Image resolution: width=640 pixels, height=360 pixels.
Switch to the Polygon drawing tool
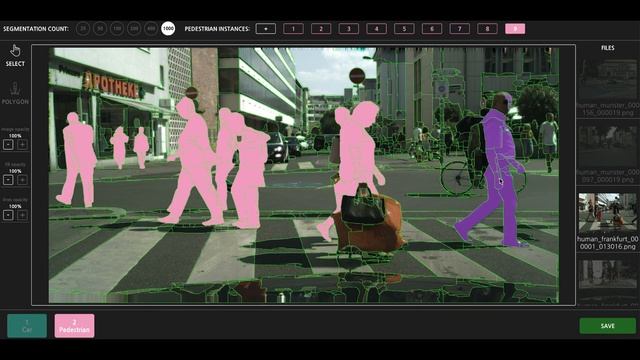15,93
